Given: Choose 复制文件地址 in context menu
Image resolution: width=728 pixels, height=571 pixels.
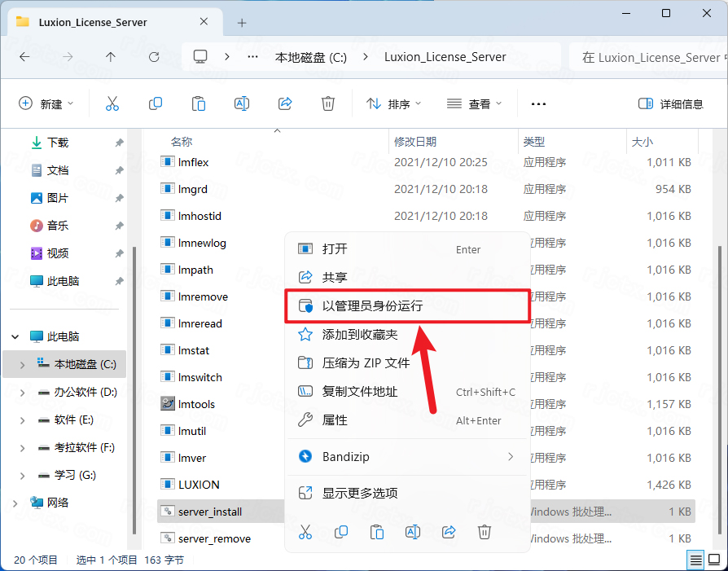Looking at the screenshot, I should pyautogui.click(x=407, y=392).
